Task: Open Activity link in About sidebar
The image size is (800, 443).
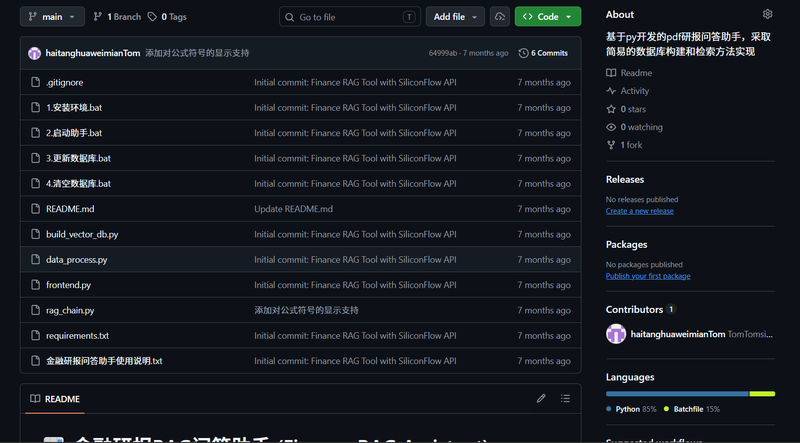Action: tap(628, 91)
